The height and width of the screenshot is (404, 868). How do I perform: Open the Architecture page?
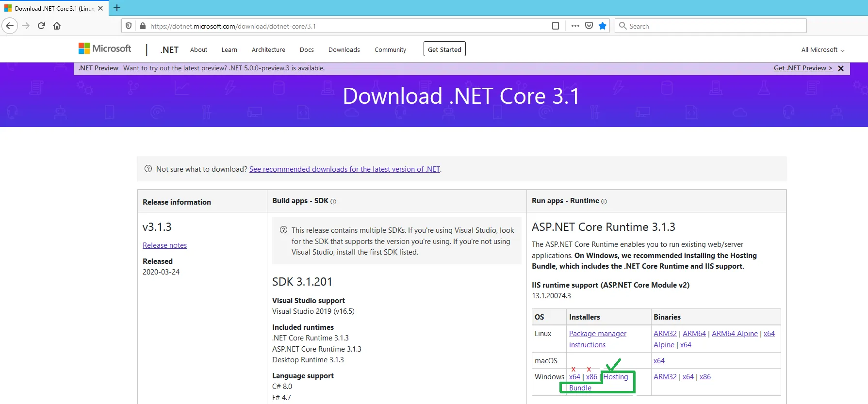[268, 49]
